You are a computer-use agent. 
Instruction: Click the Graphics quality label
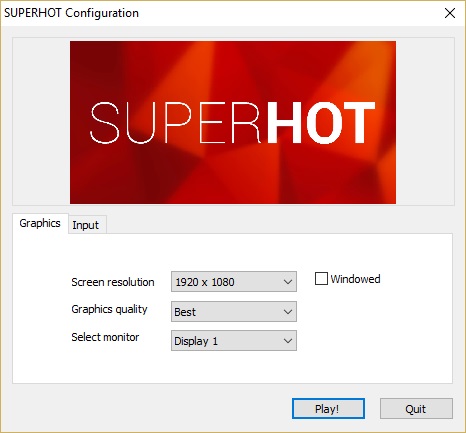point(109,309)
